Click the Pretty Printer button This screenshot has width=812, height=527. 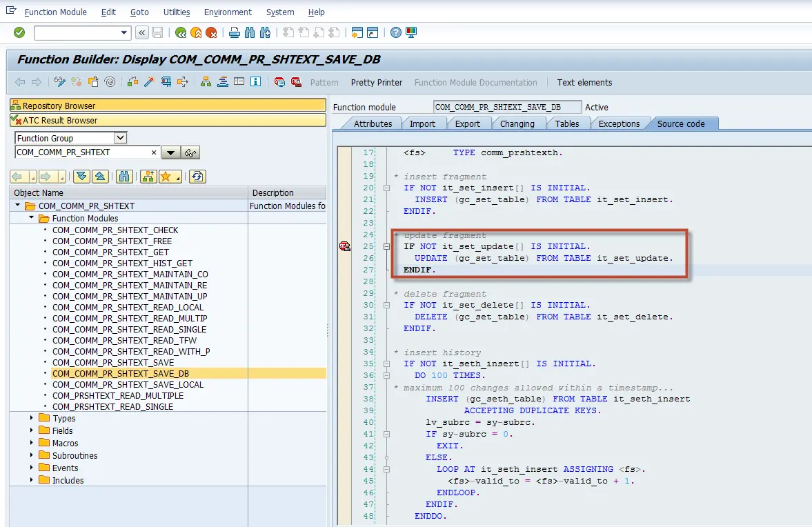[376, 82]
